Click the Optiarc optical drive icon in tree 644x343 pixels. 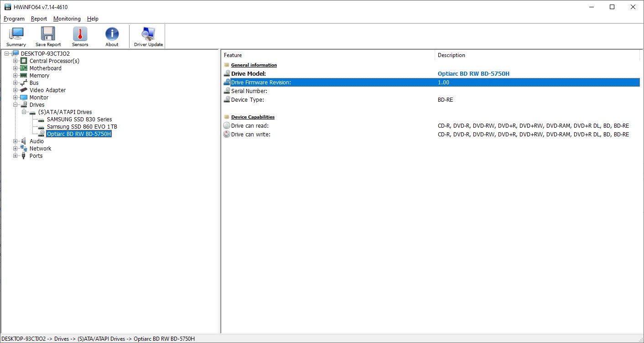click(x=41, y=134)
